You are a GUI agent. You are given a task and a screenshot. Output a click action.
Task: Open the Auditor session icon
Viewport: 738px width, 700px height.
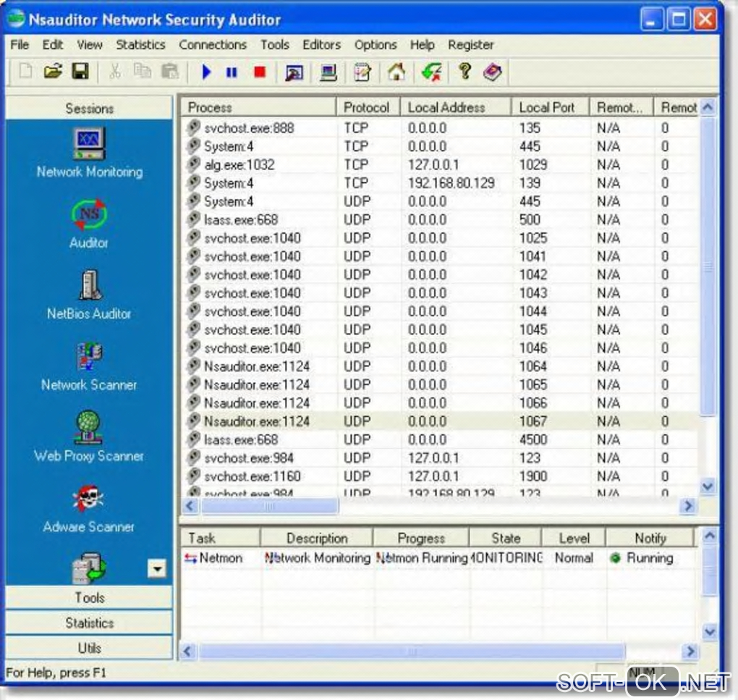point(89,224)
